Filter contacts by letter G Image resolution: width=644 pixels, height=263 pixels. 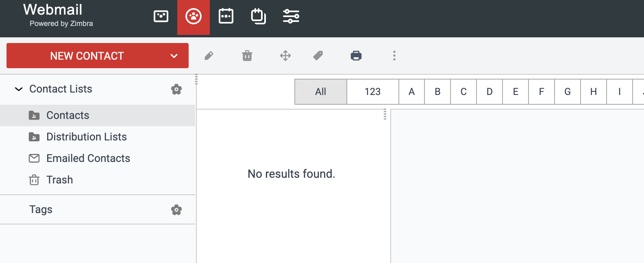pyautogui.click(x=568, y=92)
